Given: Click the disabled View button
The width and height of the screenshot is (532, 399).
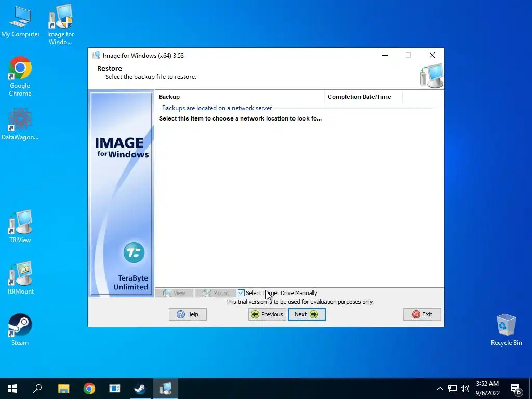Looking at the screenshot, I should [x=175, y=293].
